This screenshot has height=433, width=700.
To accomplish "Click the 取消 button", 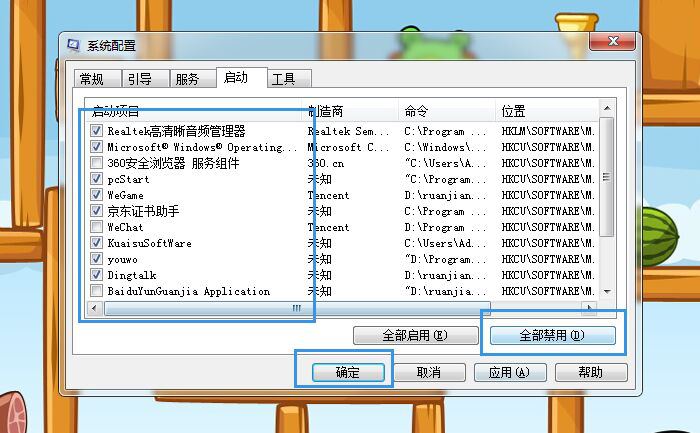I will click(x=428, y=372).
